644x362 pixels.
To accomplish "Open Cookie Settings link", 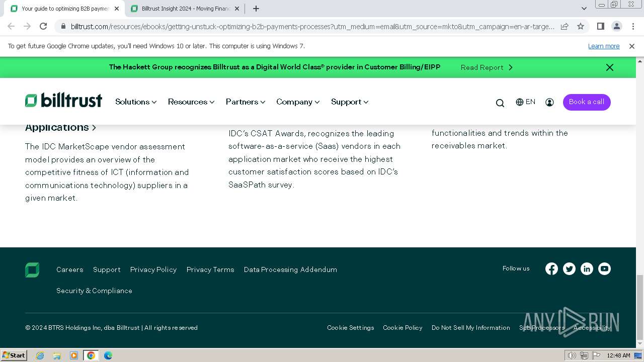I will (351, 328).
